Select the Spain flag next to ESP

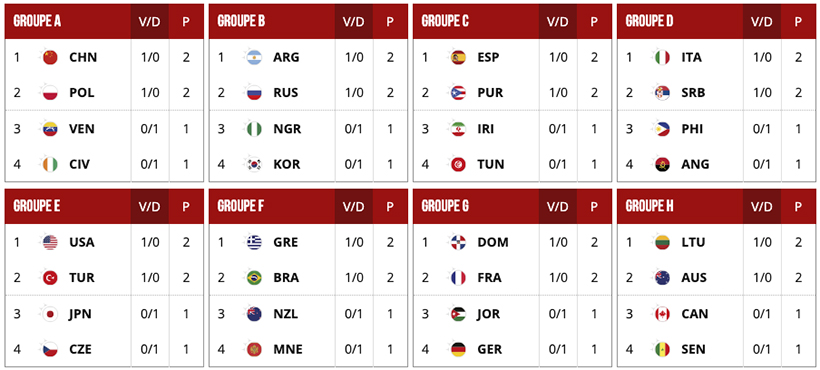tap(458, 57)
